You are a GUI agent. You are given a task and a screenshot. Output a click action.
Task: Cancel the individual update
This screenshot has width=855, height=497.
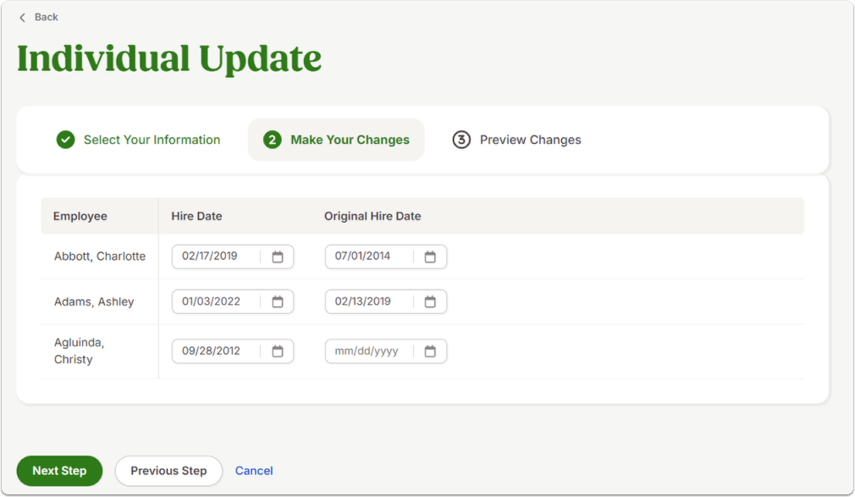pos(254,471)
